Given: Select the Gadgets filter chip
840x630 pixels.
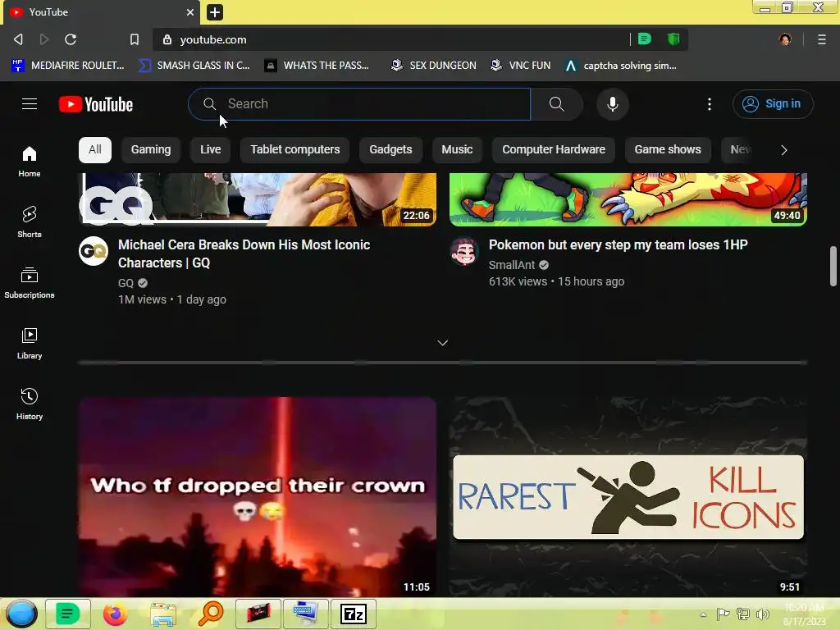Looking at the screenshot, I should (x=390, y=149).
